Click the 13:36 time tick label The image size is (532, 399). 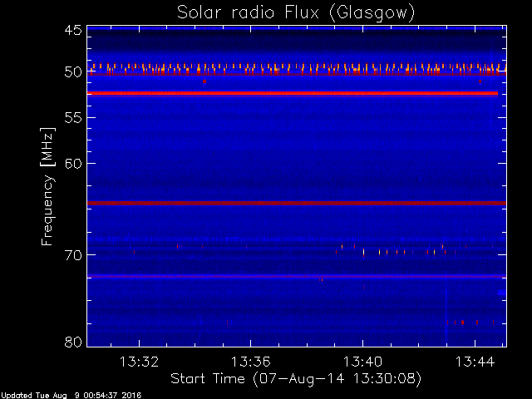(x=251, y=362)
